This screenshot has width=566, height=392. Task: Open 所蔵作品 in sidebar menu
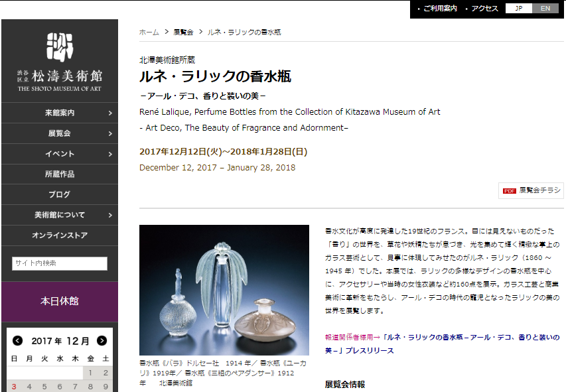60,174
